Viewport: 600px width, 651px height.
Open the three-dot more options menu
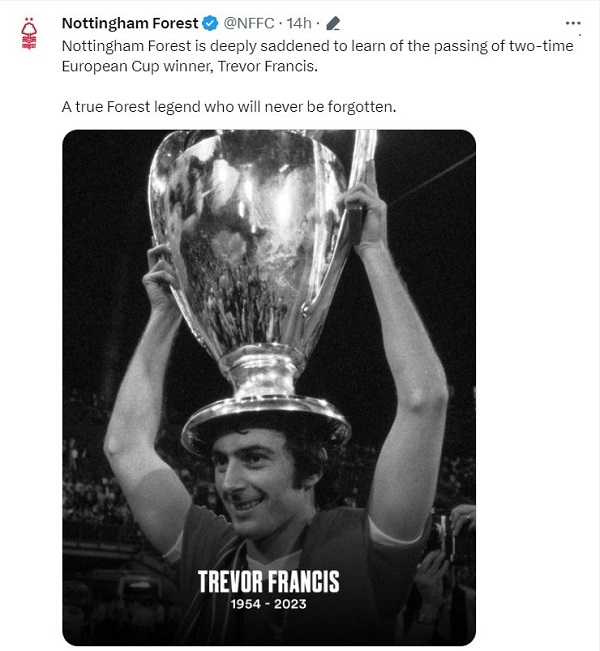572,23
